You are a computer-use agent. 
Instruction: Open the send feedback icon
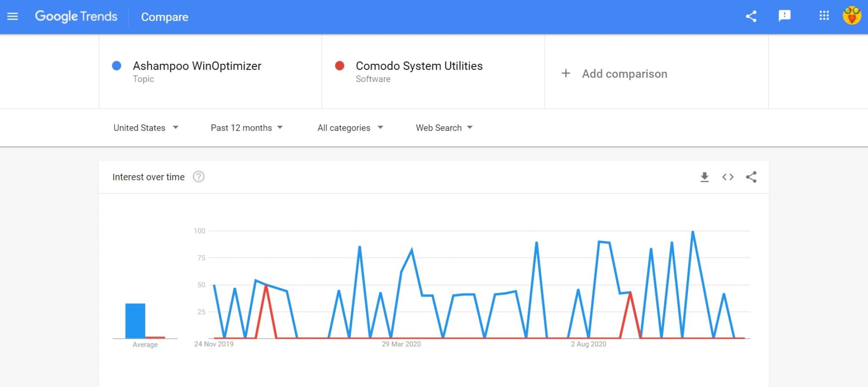785,16
